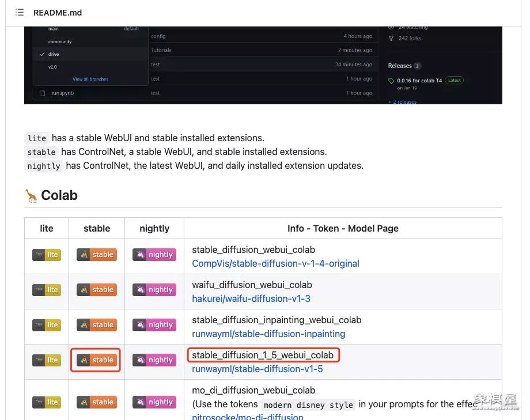530x420 pixels.
Task: Open stable badge for mo_di_diffusion_webui_colab
Action: (x=97, y=402)
